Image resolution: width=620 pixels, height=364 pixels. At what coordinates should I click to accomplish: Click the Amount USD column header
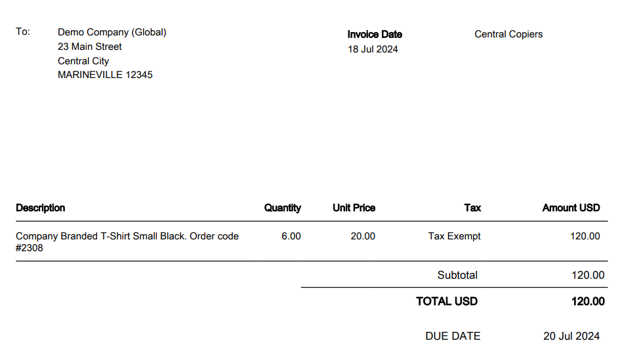(571, 208)
